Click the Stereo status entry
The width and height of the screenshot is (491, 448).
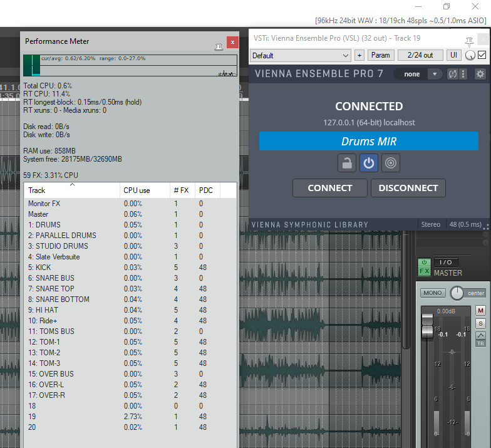click(431, 224)
